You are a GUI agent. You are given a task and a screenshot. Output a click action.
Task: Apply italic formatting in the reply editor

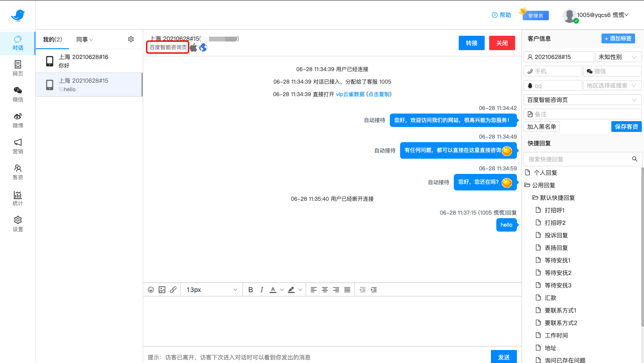[261, 290]
